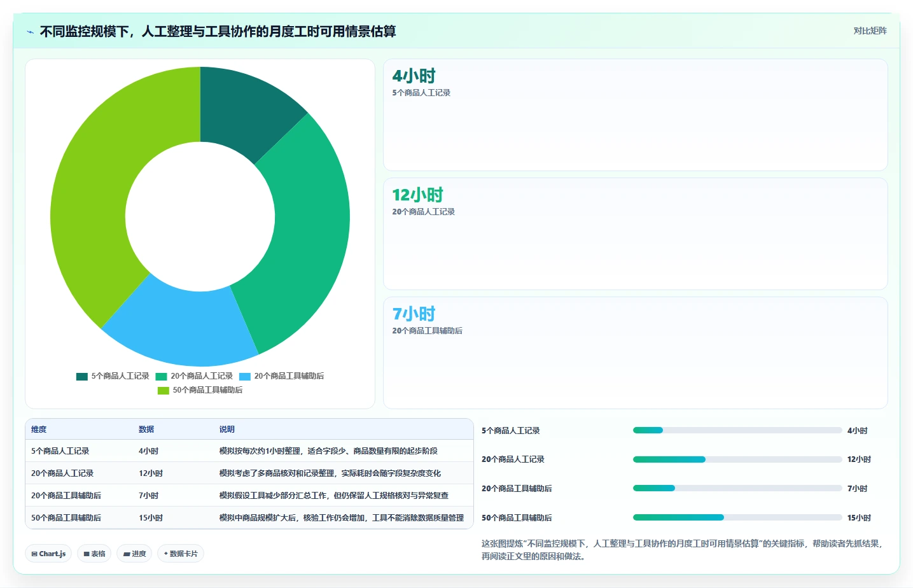The image size is (913, 588).
Task: Click the 15小时 progress value
Action: (x=859, y=518)
